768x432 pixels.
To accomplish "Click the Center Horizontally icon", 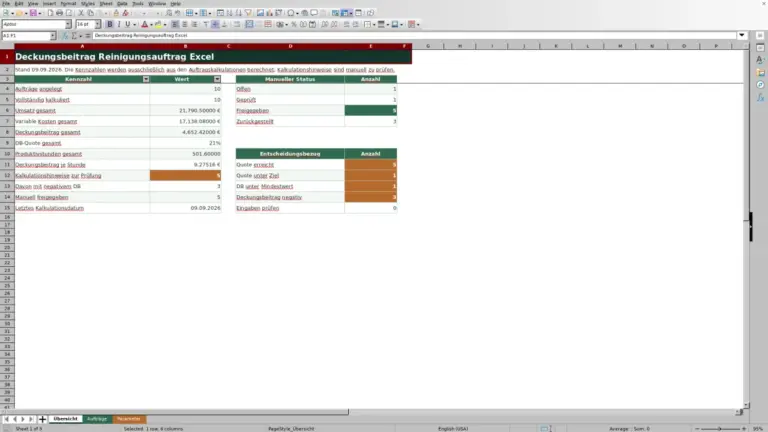I will point(185,24).
